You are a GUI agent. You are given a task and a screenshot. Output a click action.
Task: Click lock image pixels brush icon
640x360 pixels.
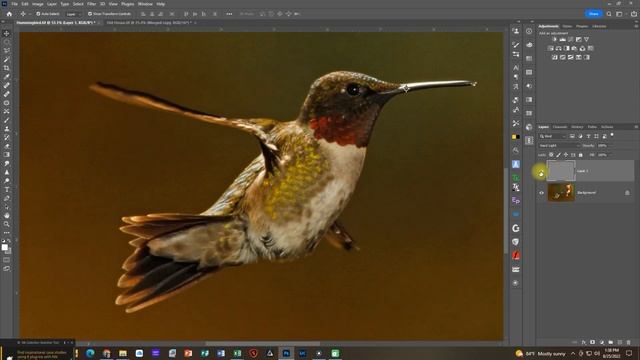[558, 155]
